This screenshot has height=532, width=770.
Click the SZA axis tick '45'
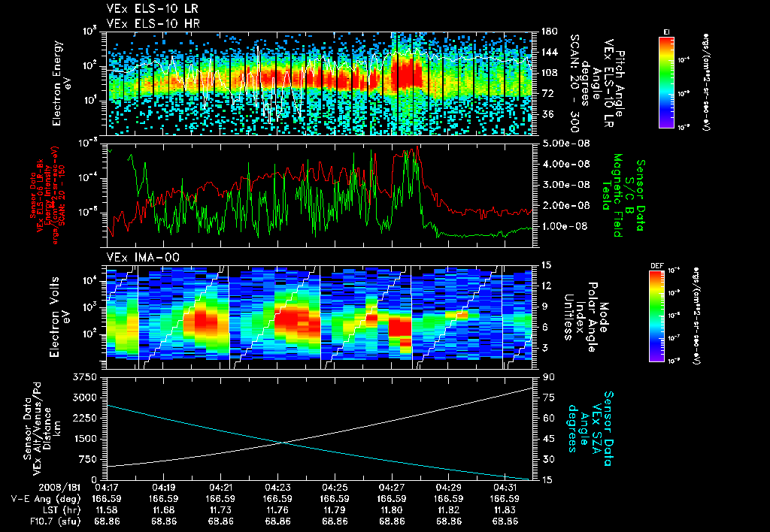coord(548,439)
